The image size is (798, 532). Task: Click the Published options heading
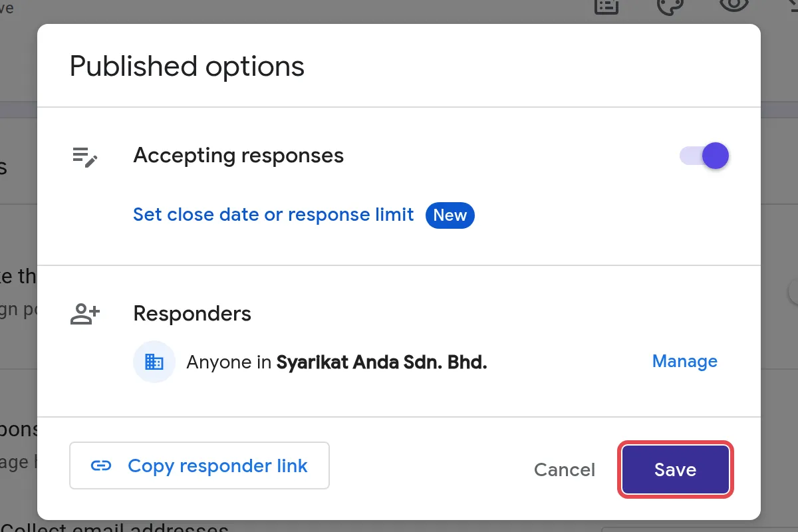[187, 67]
